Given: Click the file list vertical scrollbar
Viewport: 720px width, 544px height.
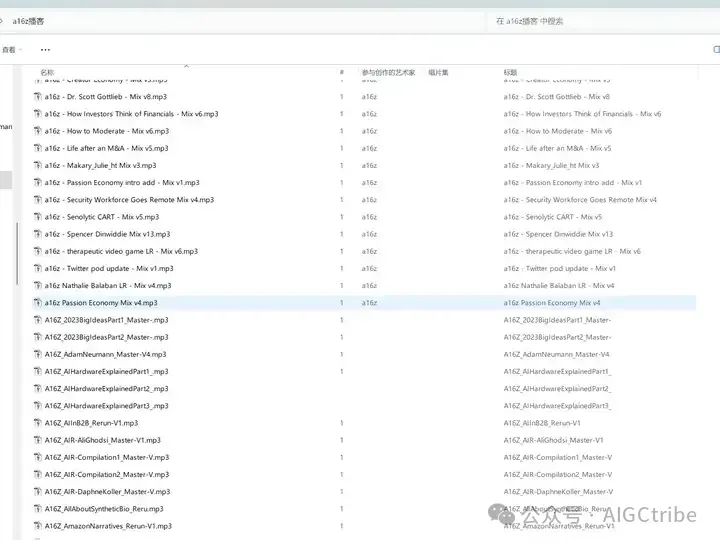Looking at the screenshot, I should click(17, 253).
